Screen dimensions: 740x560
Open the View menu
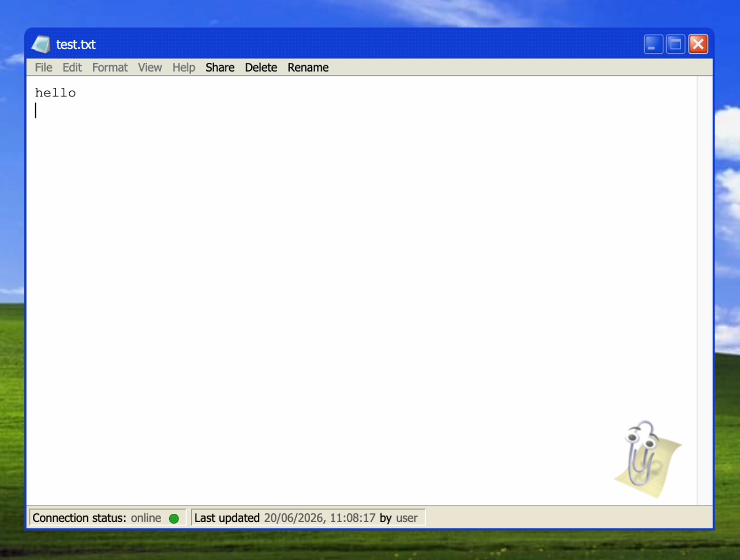pyautogui.click(x=150, y=68)
